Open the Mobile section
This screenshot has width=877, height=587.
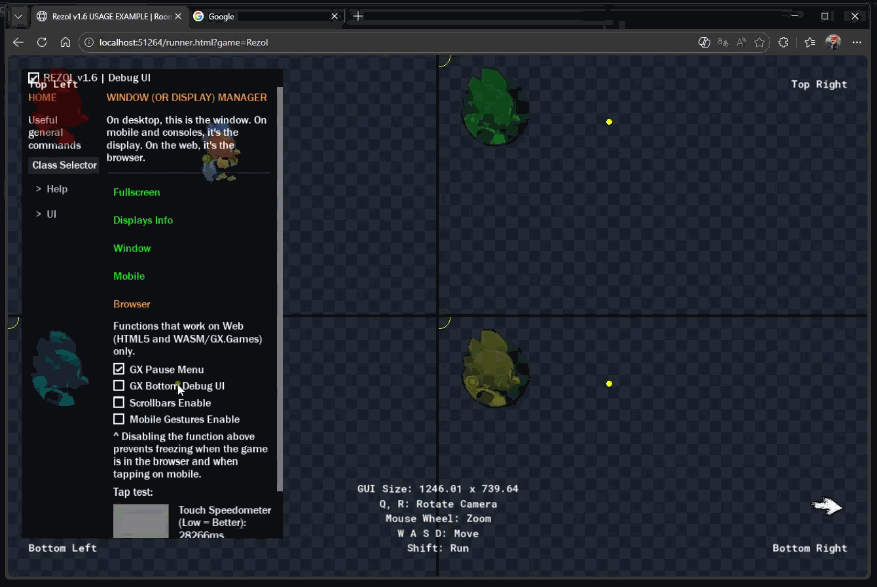coord(129,276)
